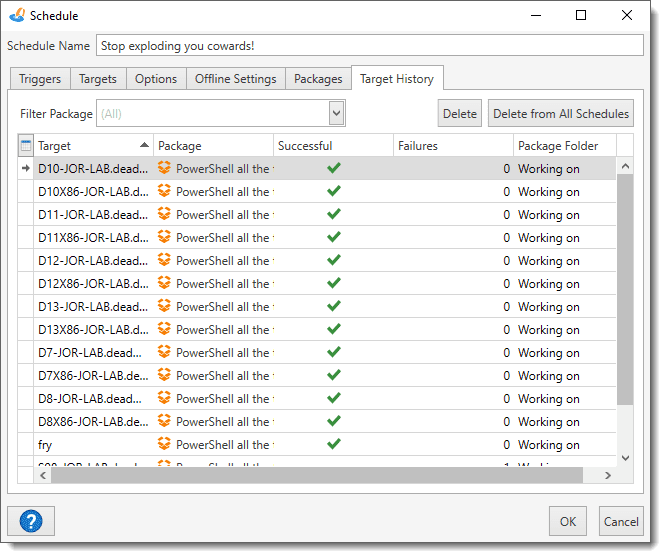The image size is (666, 558).
Task: Click Working on cell in D11X86-JOR-LAB row
Action: coord(564,237)
